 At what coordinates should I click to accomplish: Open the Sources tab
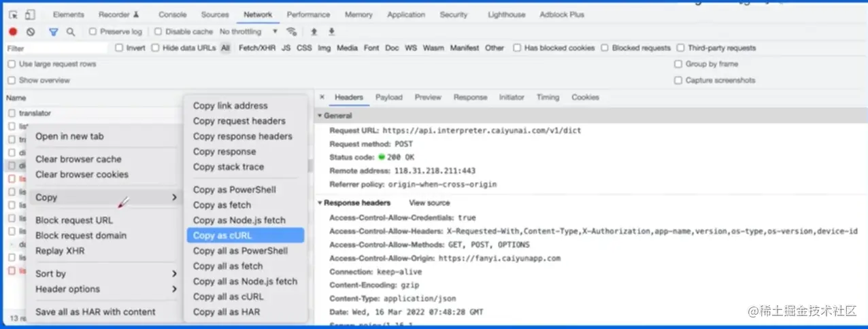(215, 14)
